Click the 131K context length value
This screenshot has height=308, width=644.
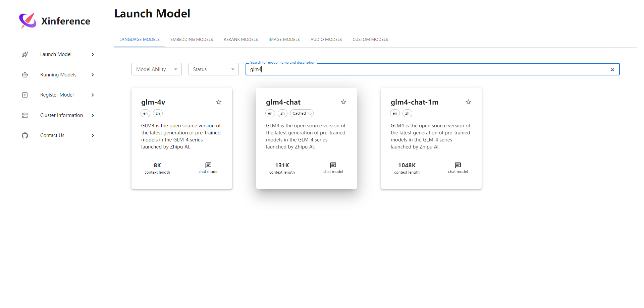(282, 165)
